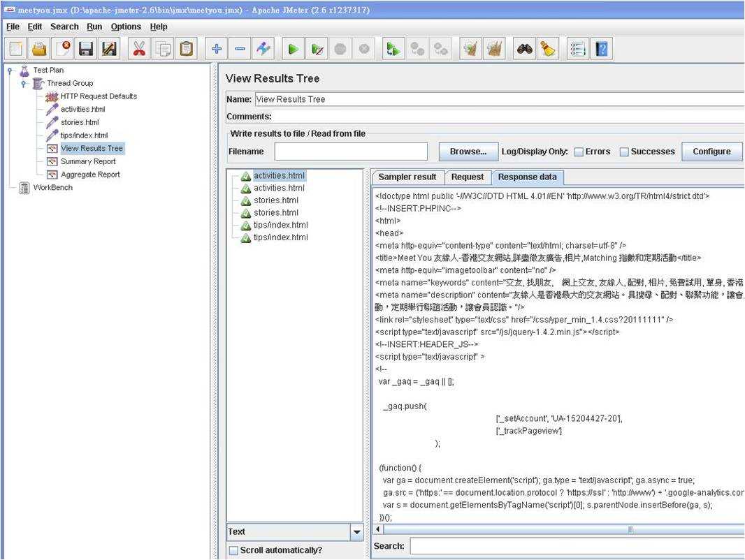This screenshot has width=745, height=560.
Task: Switch to the Sampler result tab
Action: (407, 177)
